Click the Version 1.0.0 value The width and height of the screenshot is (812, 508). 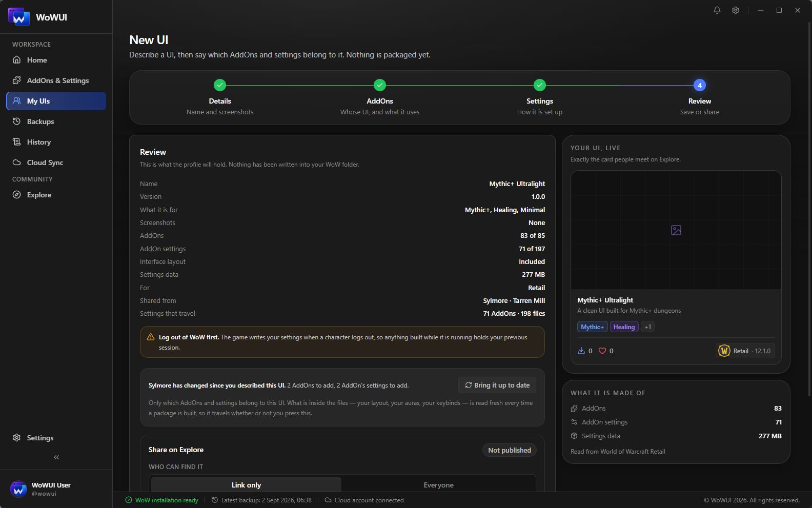538,196
